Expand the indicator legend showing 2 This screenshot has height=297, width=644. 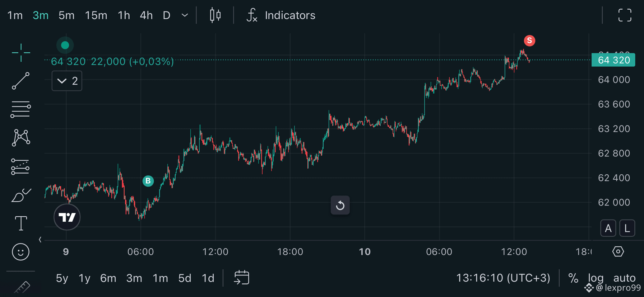click(x=67, y=81)
